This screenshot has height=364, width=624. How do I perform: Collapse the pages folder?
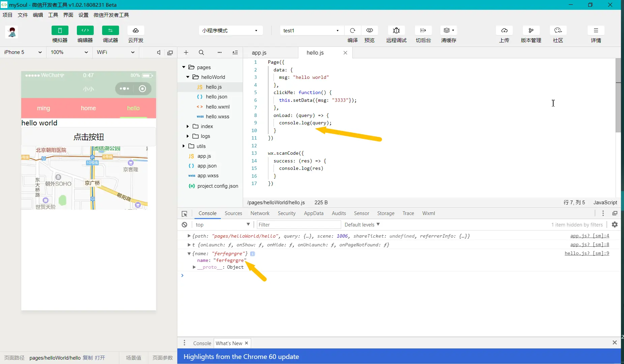point(184,67)
